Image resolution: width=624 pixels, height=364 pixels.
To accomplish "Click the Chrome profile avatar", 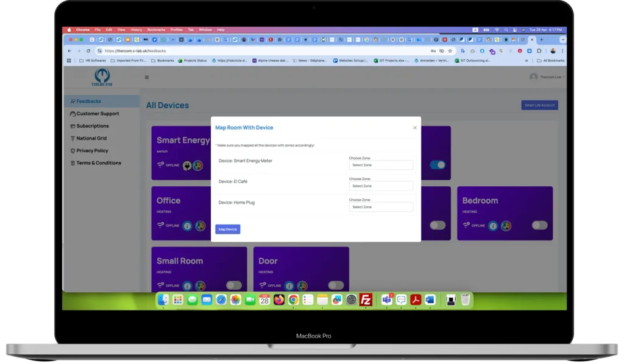I will [x=553, y=51].
